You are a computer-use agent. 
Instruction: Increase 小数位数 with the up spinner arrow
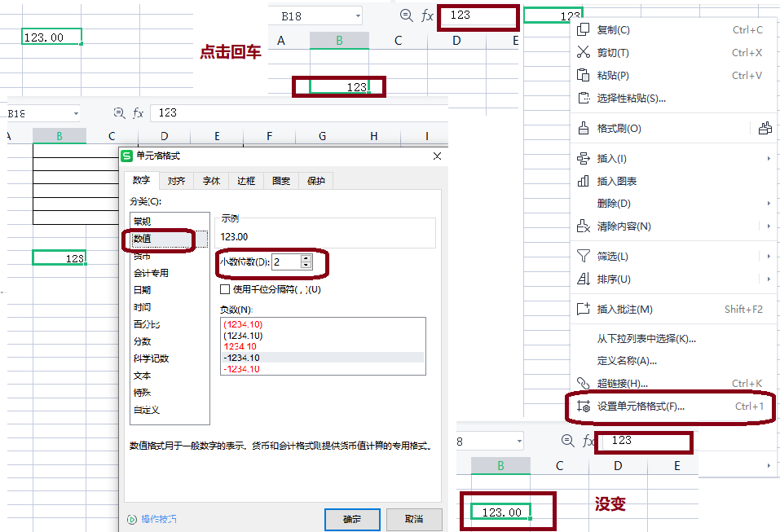[306, 258]
